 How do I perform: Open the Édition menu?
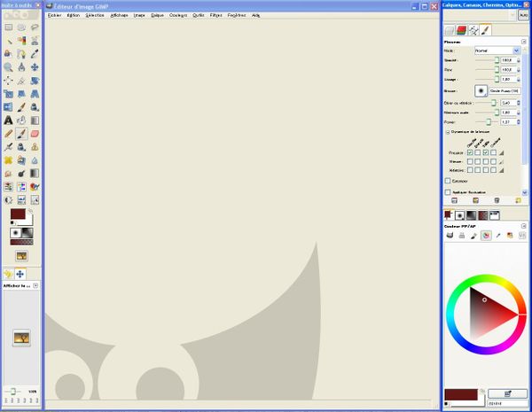tap(74, 15)
